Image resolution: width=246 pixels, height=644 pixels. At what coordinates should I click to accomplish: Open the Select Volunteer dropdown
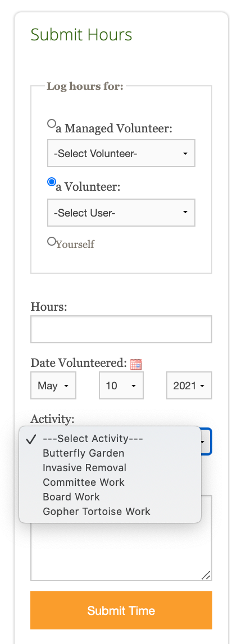click(121, 153)
